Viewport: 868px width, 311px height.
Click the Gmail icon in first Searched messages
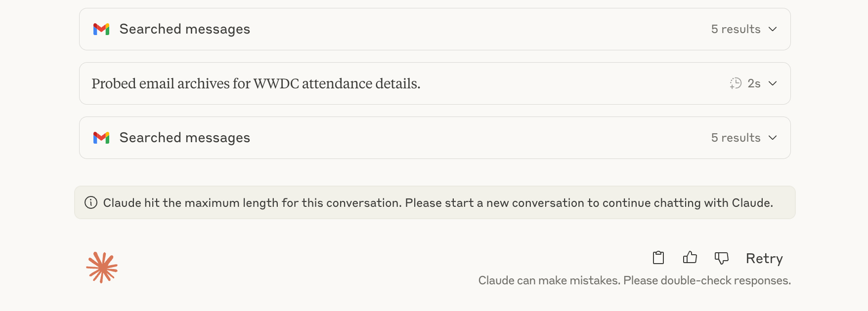(101, 29)
